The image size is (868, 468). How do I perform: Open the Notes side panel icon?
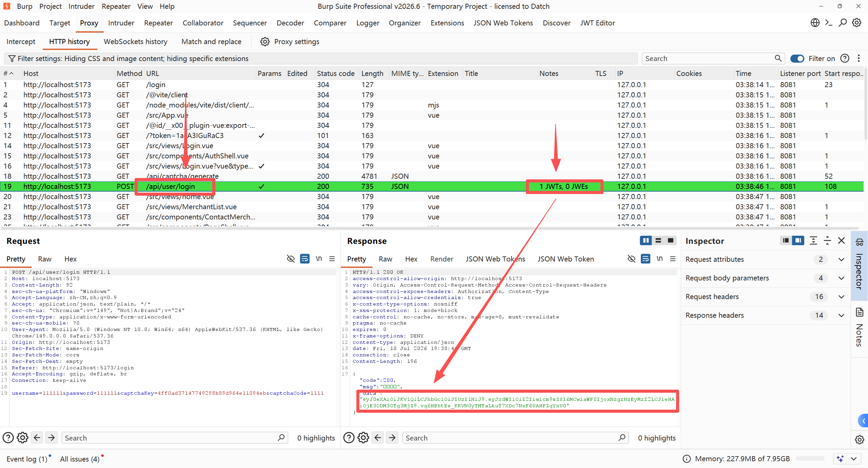point(860,312)
